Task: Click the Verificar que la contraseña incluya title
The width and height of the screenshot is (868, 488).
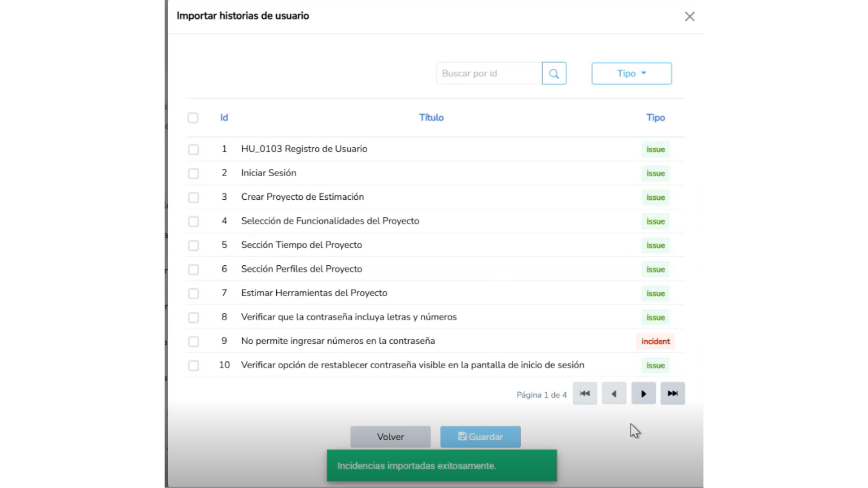Action: pyautogui.click(x=349, y=317)
